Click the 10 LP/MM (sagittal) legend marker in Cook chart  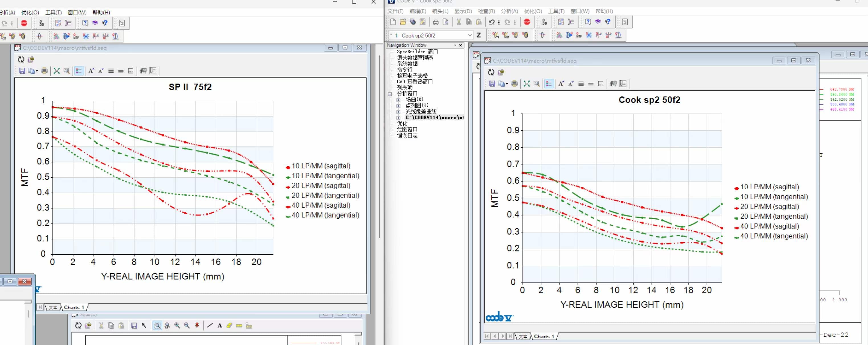click(737, 188)
